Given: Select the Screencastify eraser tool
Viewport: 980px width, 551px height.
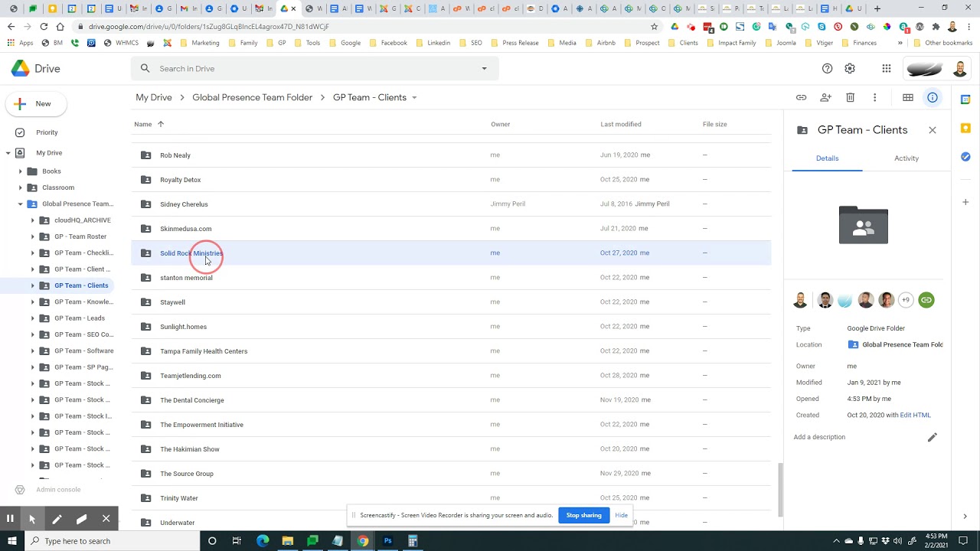Looking at the screenshot, I should (x=81, y=518).
